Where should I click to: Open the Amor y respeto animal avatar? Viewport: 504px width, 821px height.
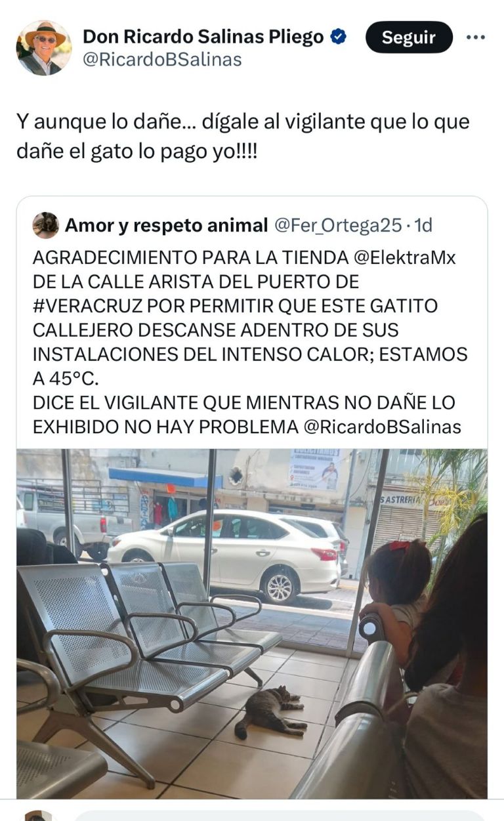[x=46, y=225]
